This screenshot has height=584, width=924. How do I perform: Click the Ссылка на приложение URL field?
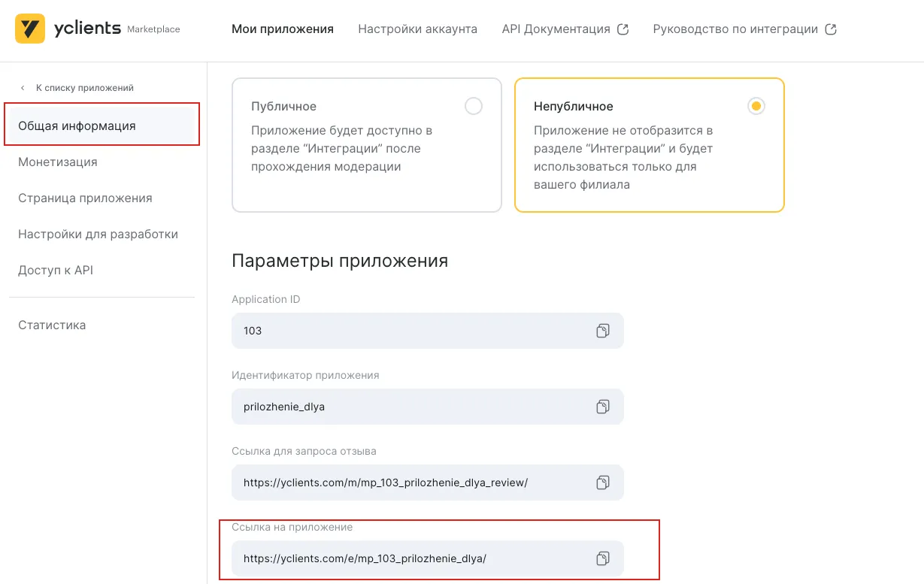pyautogui.click(x=406, y=558)
